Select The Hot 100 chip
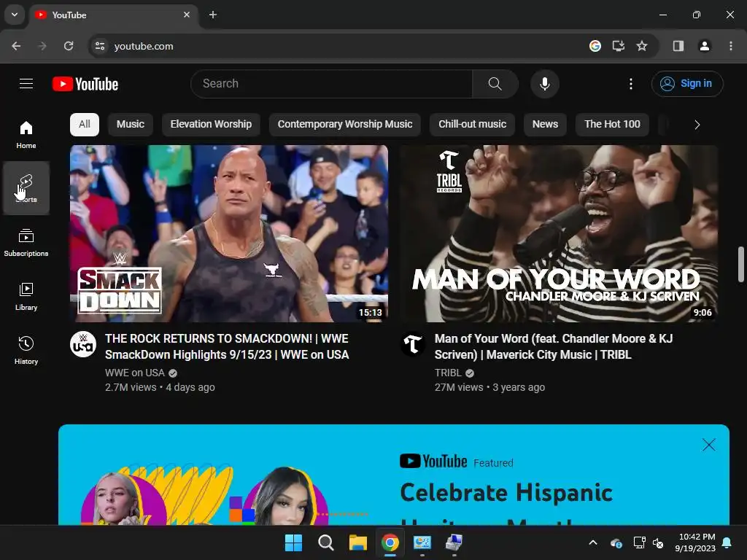 coord(612,124)
